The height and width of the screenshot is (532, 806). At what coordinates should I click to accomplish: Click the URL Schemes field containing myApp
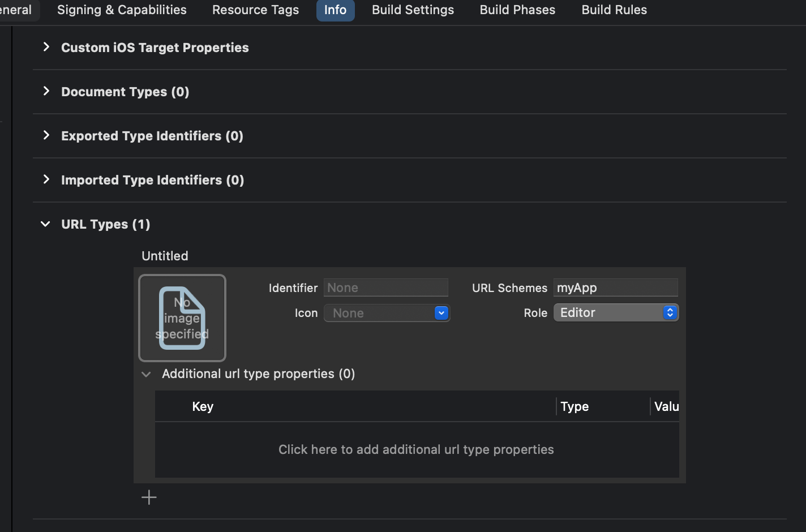[x=615, y=288]
